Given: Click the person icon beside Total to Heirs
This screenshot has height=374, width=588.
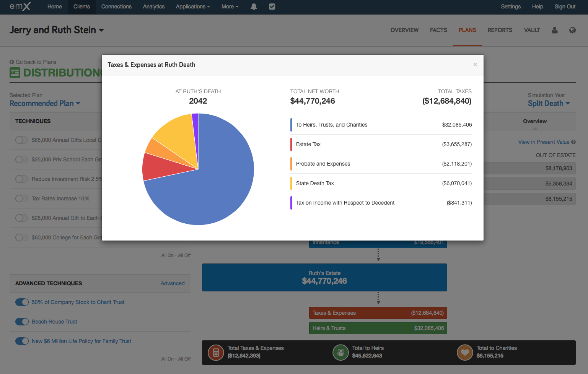Looking at the screenshot, I should (340, 352).
